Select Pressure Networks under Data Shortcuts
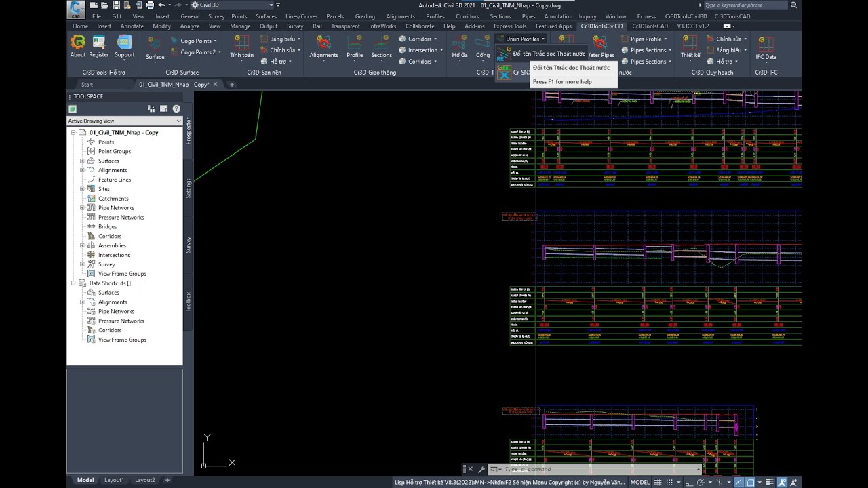 (121, 321)
